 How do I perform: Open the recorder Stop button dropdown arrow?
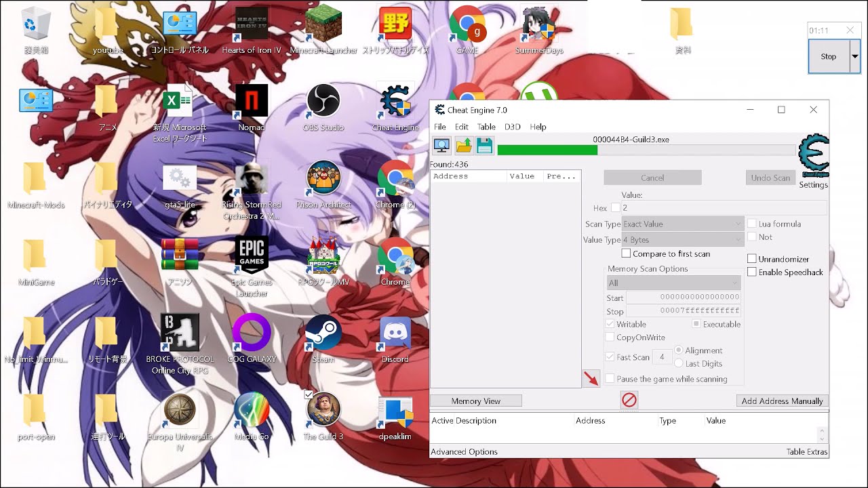pos(854,57)
